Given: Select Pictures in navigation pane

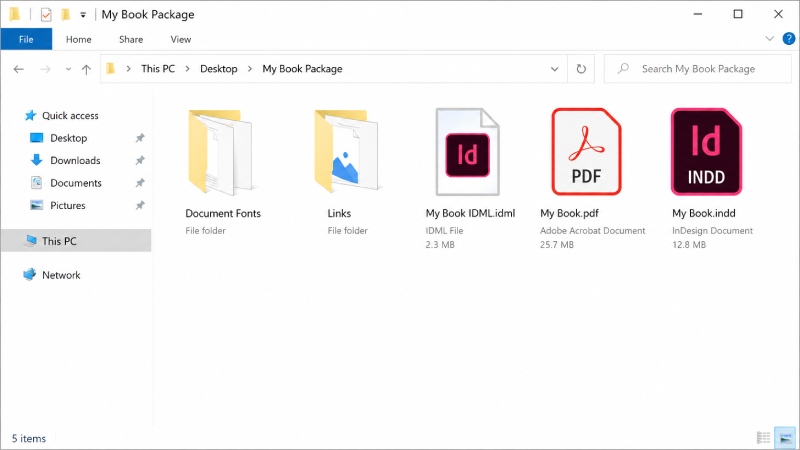Looking at the screenshot, I should coord(67,206).
